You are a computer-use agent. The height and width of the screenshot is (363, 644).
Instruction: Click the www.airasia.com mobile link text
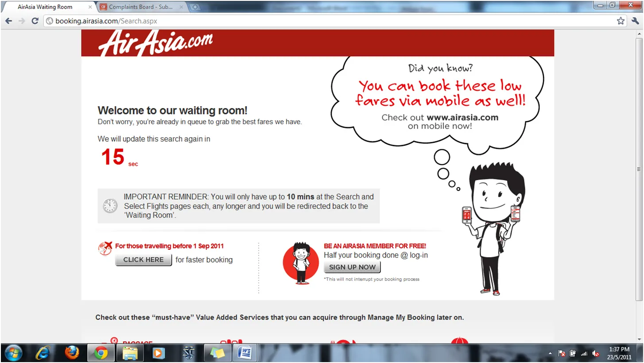[x=462, y=118]
